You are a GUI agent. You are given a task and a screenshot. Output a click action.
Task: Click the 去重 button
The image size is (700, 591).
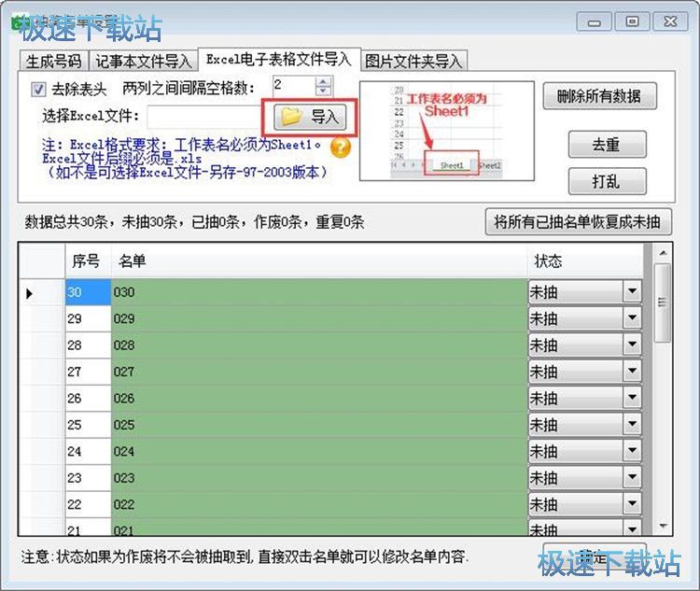click(x=607, y=145)
